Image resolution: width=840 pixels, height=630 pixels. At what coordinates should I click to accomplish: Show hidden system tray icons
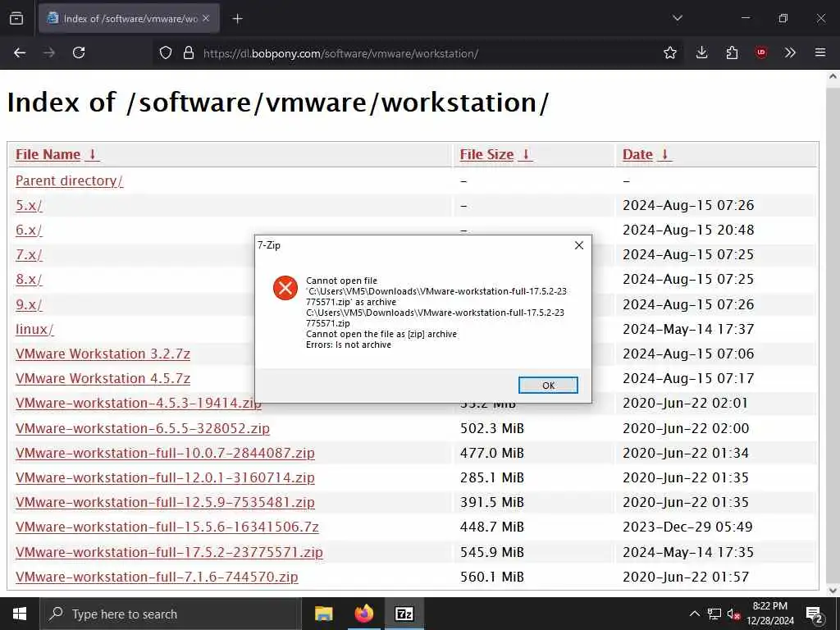click(x=694, y=614)
